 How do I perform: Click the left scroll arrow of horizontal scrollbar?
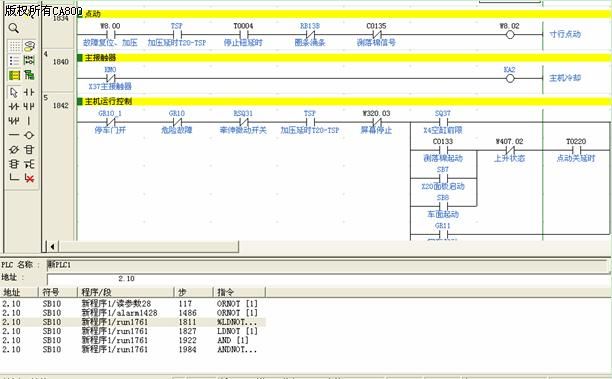[52, 247]
